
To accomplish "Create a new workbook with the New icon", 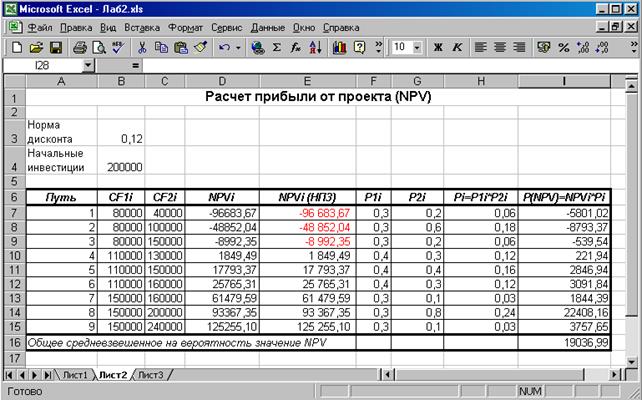I will [x=17, y=47].
